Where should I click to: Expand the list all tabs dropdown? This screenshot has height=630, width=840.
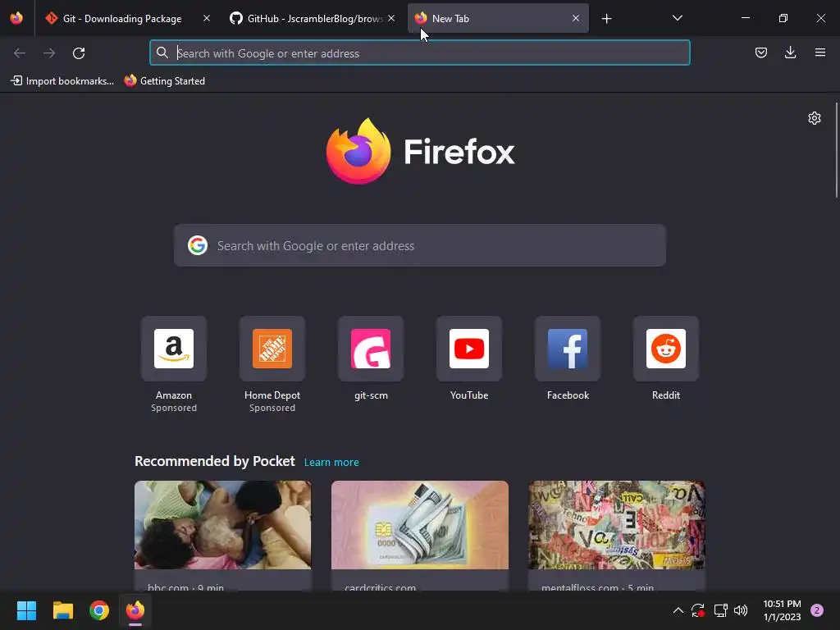pyautogui.click(x=677, y=18)
